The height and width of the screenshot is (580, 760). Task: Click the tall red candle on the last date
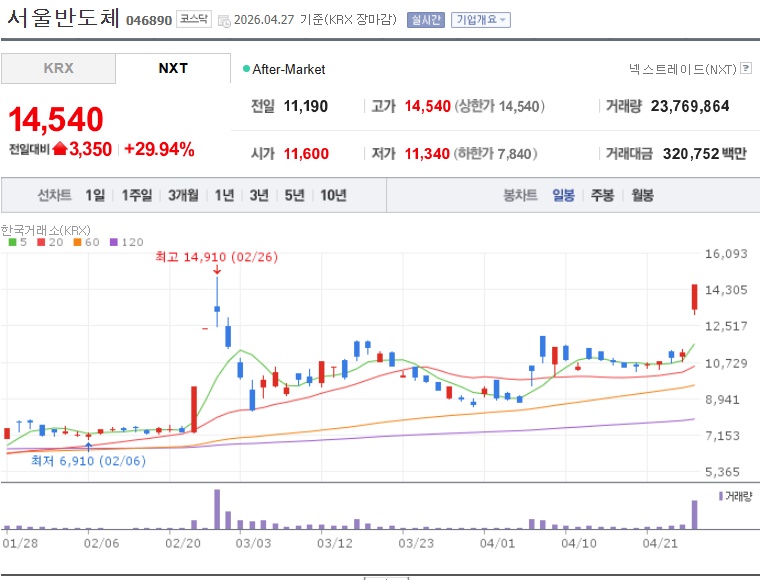(695, 297)
